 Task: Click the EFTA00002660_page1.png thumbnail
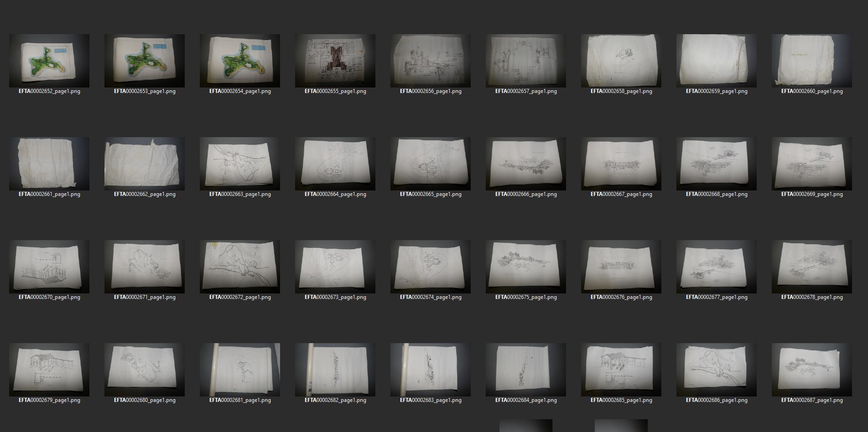pos(812,61)
